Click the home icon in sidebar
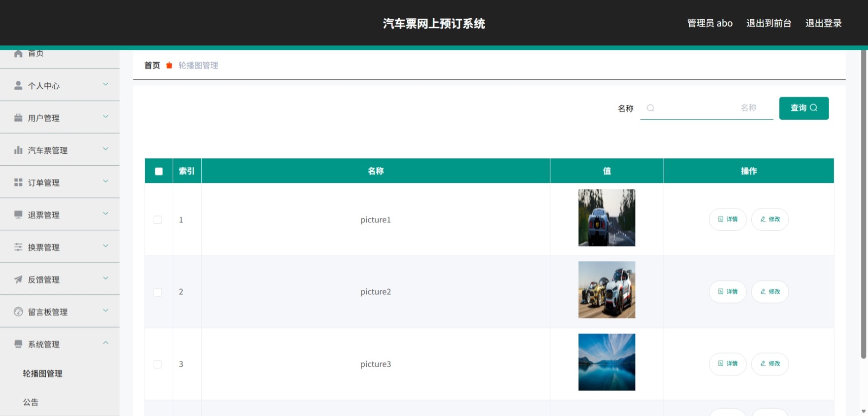Screen dimensions: 868x416 pos(18,53)
